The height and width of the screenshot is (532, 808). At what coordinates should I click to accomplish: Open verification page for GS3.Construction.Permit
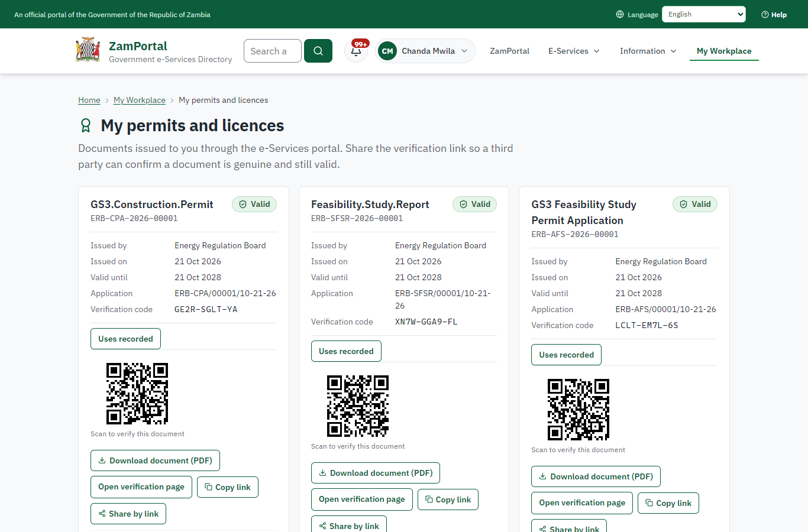141,487
